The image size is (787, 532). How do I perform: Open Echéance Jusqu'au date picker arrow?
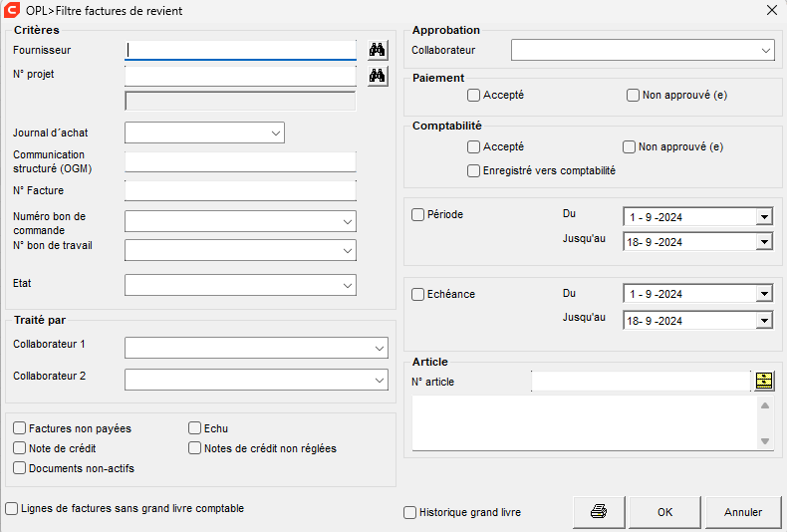click(764, 320)
